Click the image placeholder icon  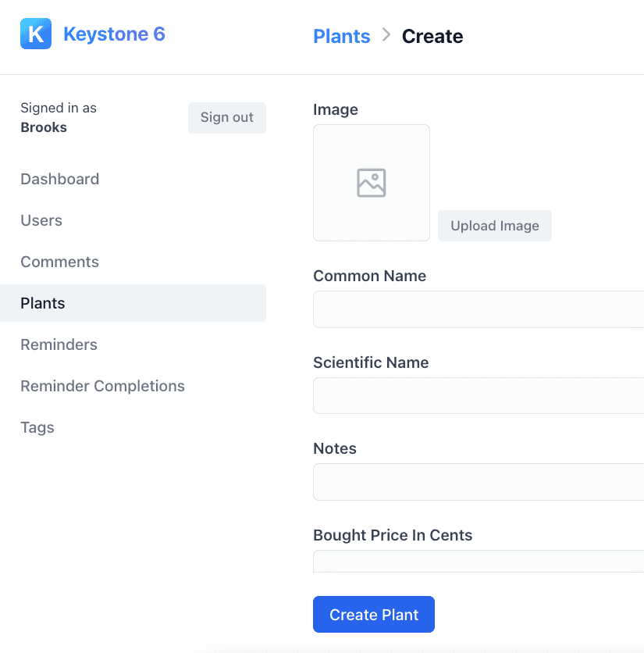click(x=372, y=183)
